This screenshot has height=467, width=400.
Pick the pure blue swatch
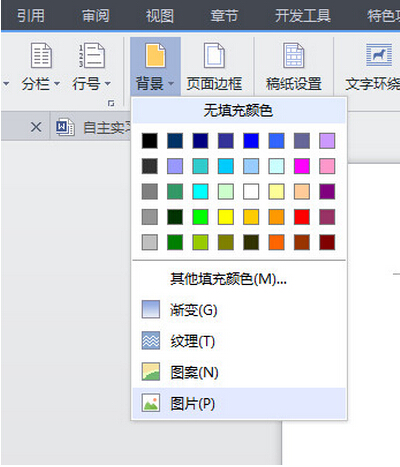(x=251, y=141)
